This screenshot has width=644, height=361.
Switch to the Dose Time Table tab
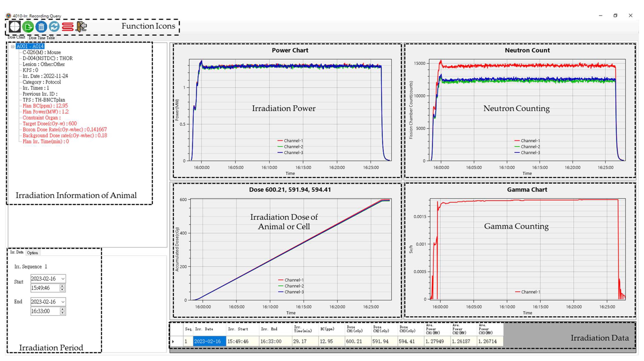(42, 38)
